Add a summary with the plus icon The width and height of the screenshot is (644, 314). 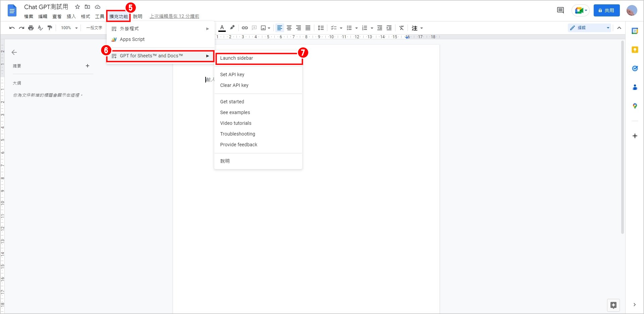[88, 66]
